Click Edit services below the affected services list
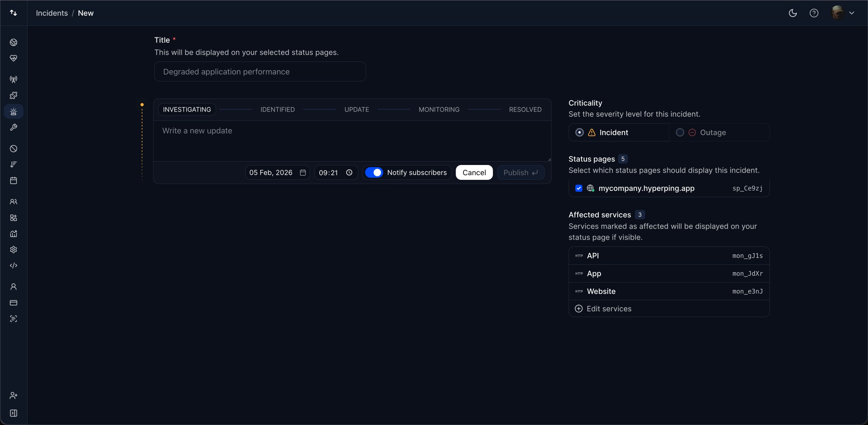The height and width of the screenshot is (425, 868). (x=609, y=308)
